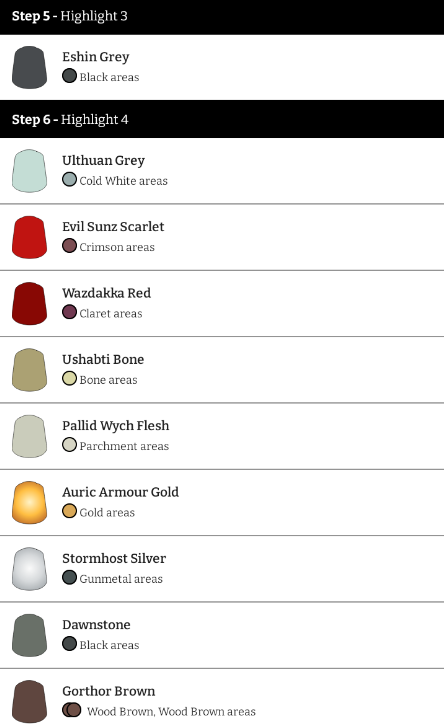The height and width of the screenshot is (728, 444).
Task: Open the Ulthuan Grey paint name
Action: pos(104,161)
